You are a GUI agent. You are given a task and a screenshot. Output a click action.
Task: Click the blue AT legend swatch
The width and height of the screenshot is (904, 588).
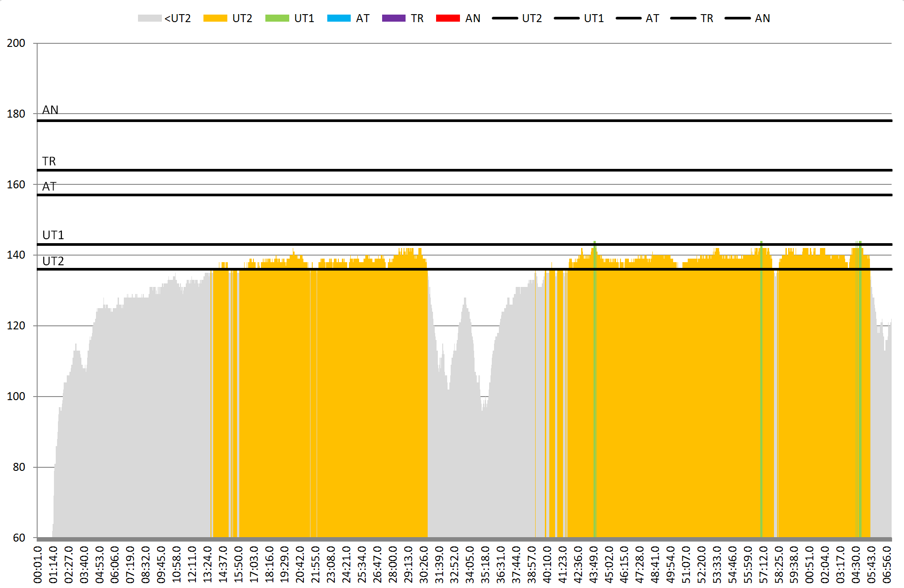pyautogui.click(x=339, y=18)
